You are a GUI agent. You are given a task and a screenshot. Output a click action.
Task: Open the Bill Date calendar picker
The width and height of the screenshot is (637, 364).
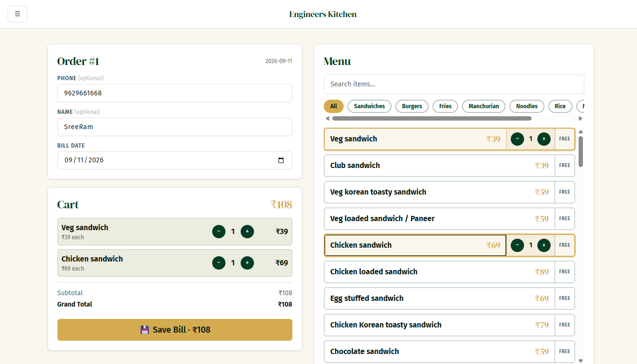(x=281, y=160)
